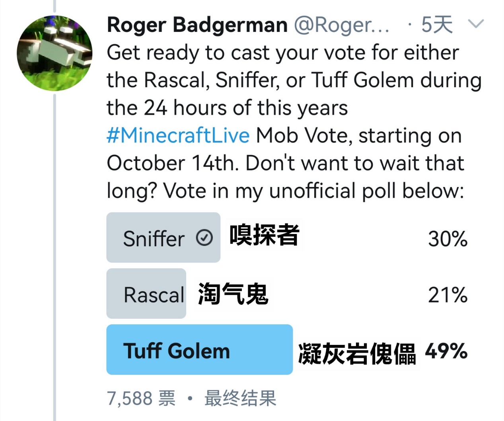This screenshot has height=421, width=504.
Task: Expand the tweet options chevron
Action: tap(475, 24)
